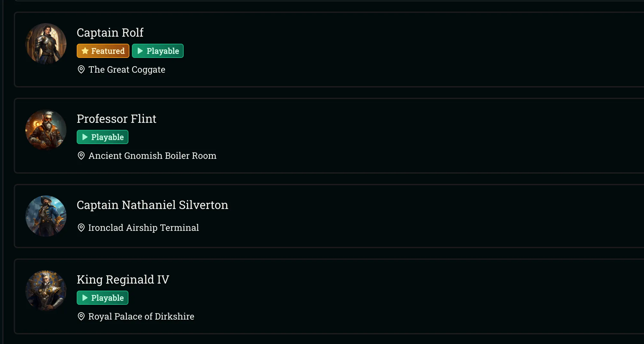This screenshot has height=344, width=644.
Task: Click the play triangle icon on Captain Rolf
Action: pyautogui.click(x=140, y=51)
